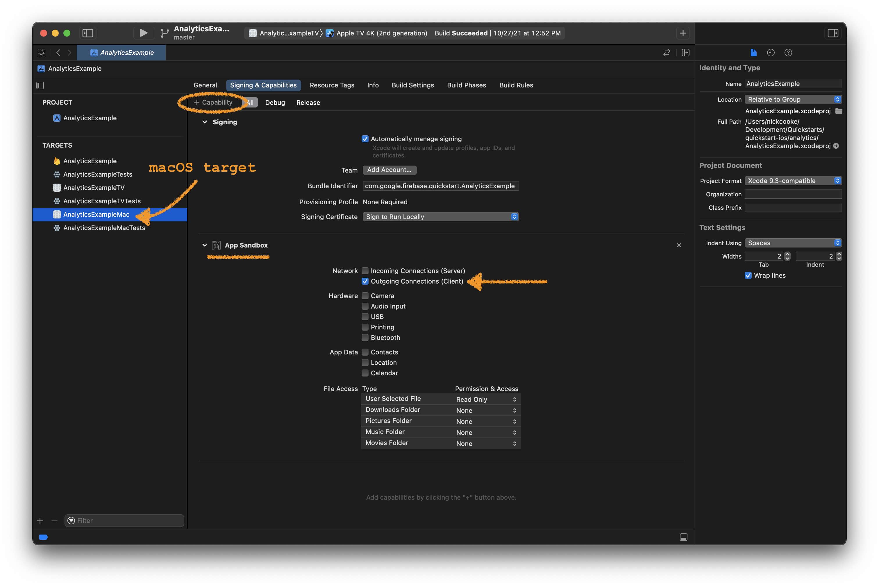879x588 pixels.
Task: Toggle the right inspector panel icon
Action: coord(833,33)
